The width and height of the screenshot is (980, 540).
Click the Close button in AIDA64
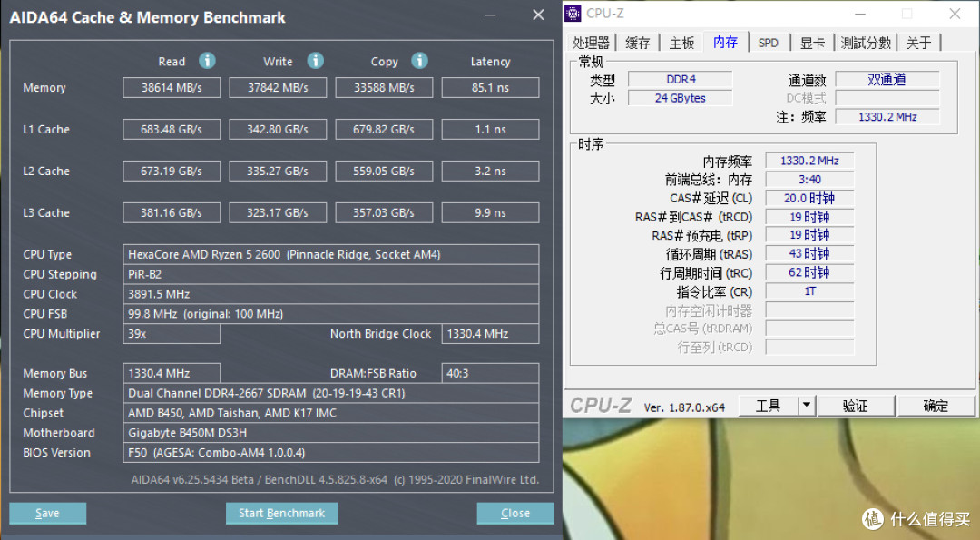[515, 513]
